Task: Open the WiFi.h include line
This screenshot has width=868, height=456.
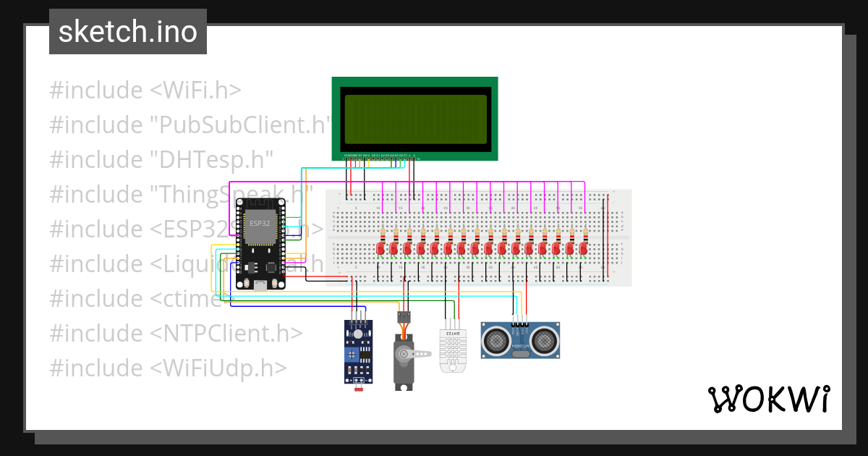Action: [x=145, y=90]
